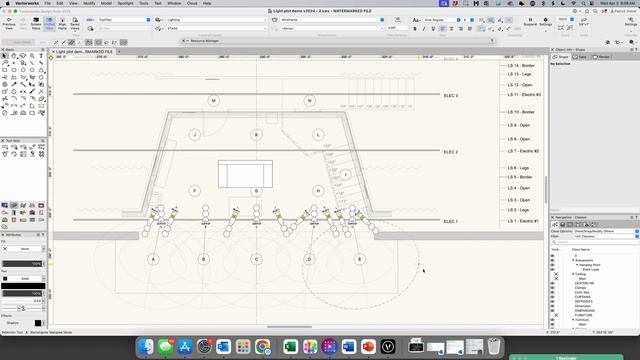The image size is (640, 360).
Task: Open the Class Options dropdown
Action: coord(606,231)
